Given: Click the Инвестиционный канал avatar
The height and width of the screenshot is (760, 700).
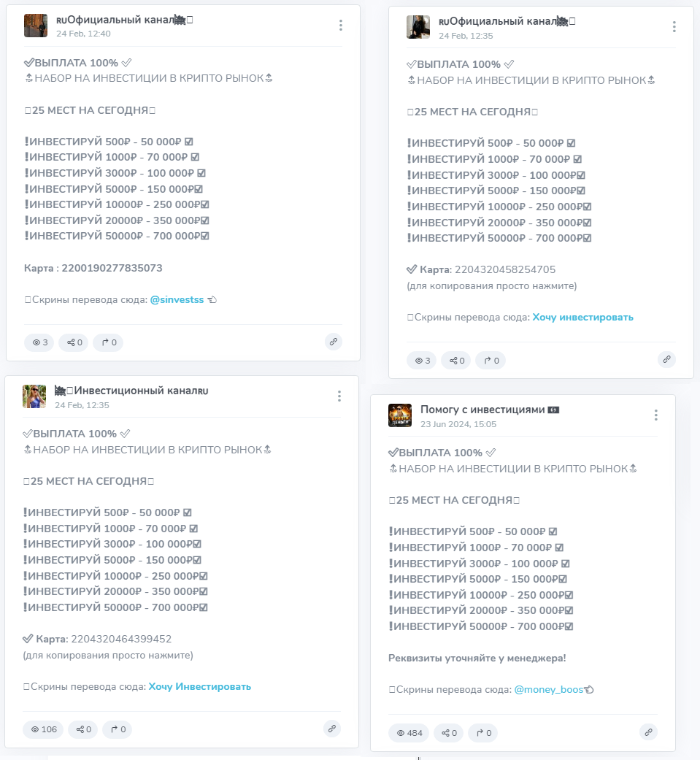Looking at the screenshot, I should click(35, 396).
